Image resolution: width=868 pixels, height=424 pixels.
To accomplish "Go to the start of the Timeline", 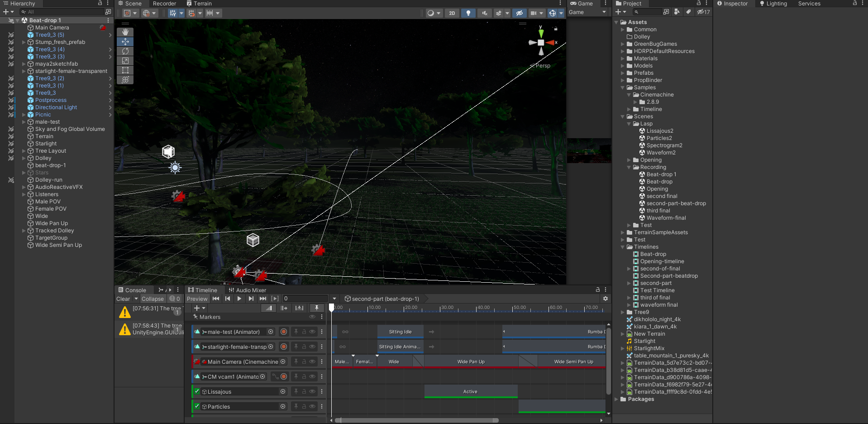I will click(x=216, y=299).
